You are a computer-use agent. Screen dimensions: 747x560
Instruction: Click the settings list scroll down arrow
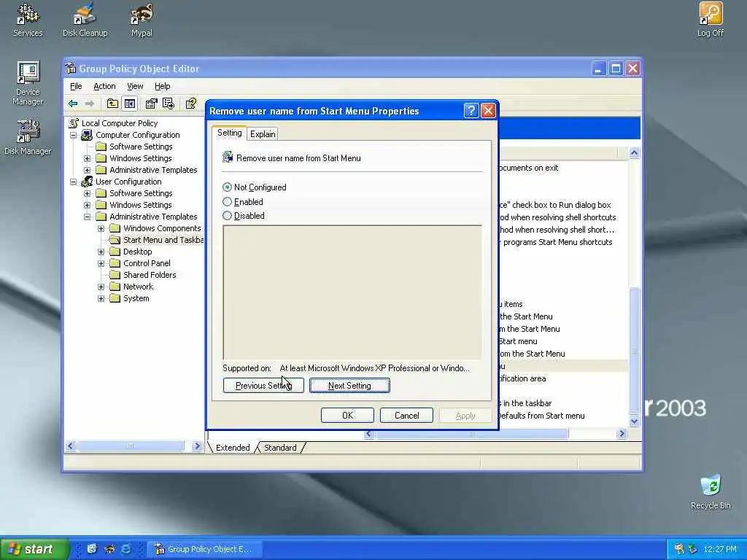[634, 421]
